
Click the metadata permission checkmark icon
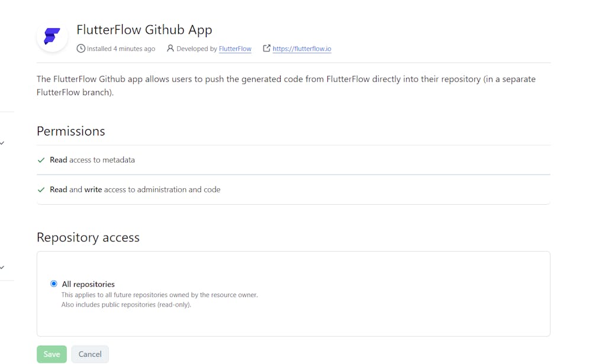[41, 160]
